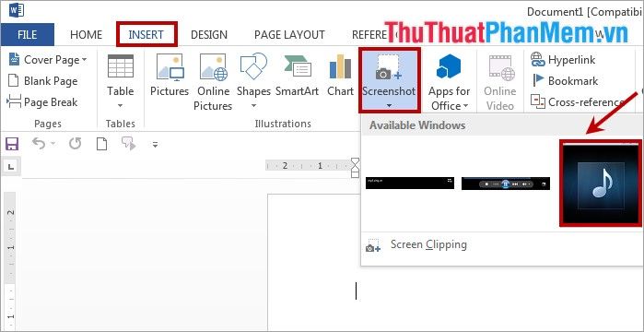This screenshot has width=644, height=332.
Task: Click the Screen Clipping camera icon
Action: (373, 245)
